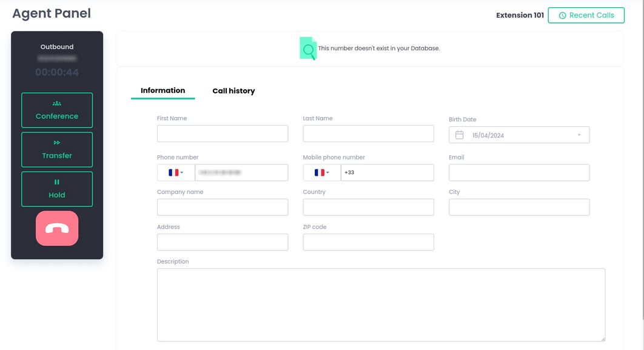Screen dimensions: 644x350
Task: Select the Company name field
Action: (x=223, y=207)
